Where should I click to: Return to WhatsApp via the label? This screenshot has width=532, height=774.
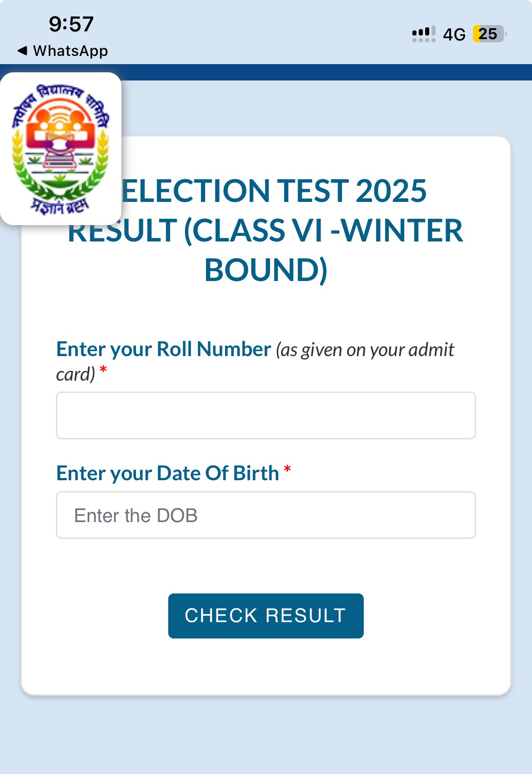pos(70,51)
